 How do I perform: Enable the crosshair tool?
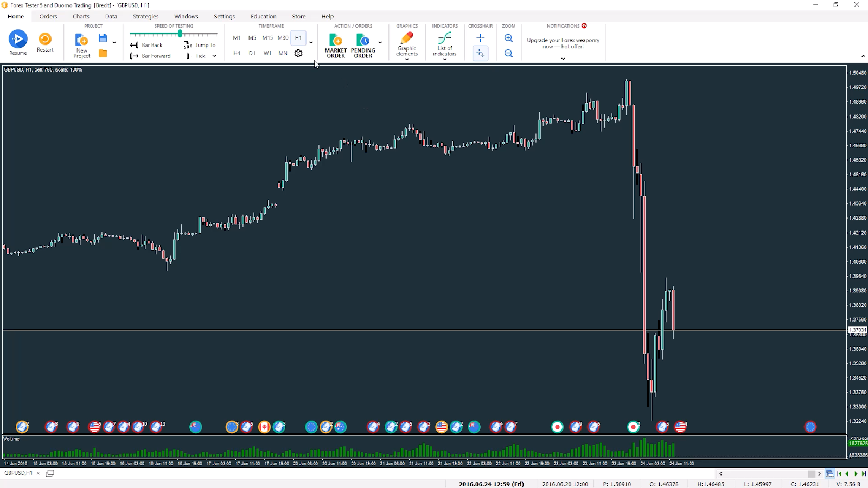pyautogui.click(x=480, y=38)
